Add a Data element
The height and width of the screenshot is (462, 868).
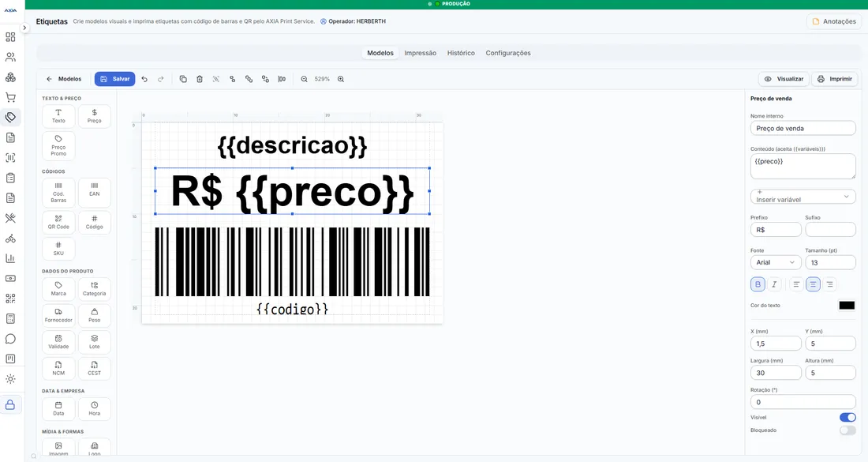click(58, 409)
